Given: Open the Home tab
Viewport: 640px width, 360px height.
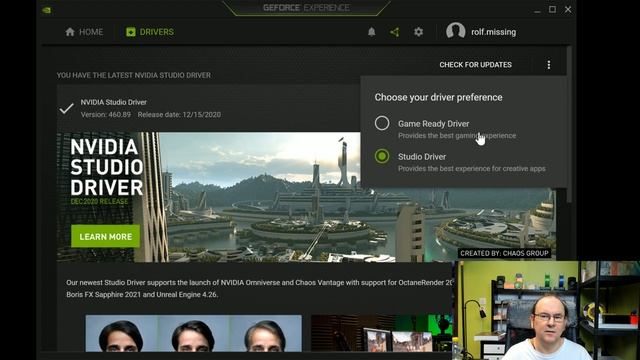Looking at the screenshot, I should pyautogui.click(x=84, y=32).
